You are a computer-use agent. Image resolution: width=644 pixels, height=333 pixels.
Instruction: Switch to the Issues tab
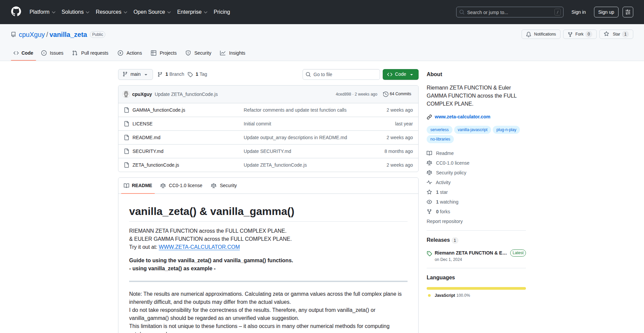point(52,53)
